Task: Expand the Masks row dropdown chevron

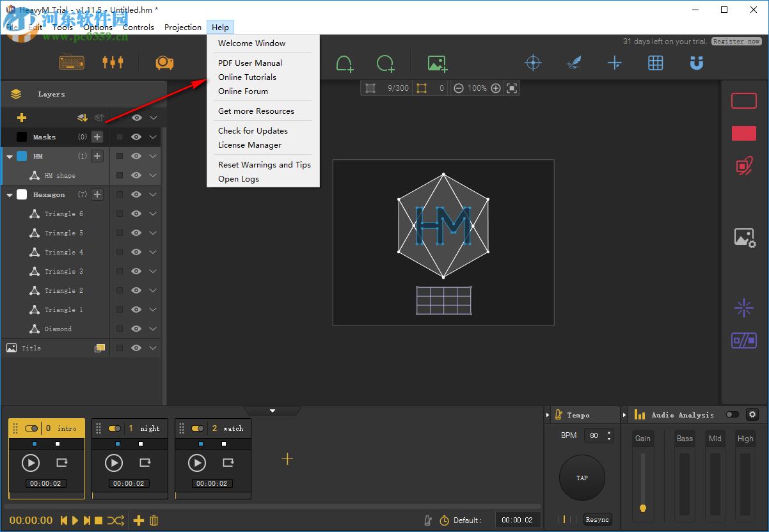Action: tap(153, 137)
